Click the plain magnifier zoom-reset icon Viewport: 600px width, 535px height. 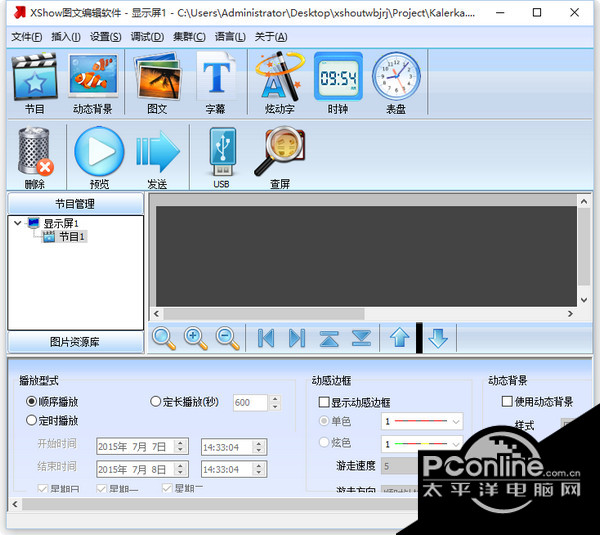(164, 338)
